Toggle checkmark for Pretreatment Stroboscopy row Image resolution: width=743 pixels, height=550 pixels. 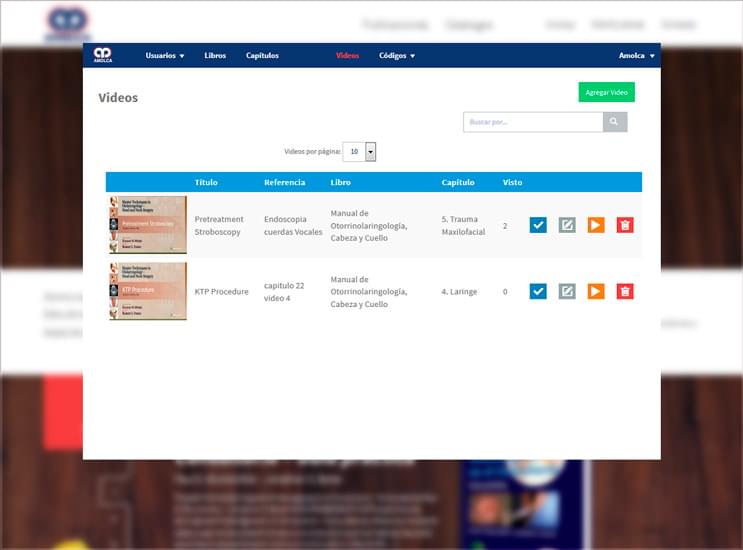point(538,225)
